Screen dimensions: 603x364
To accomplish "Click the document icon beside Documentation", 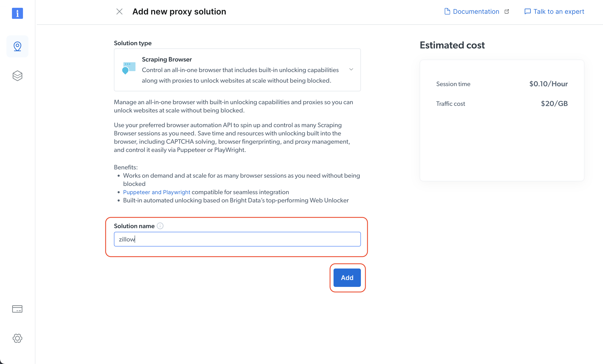I will tap(448, 11).
